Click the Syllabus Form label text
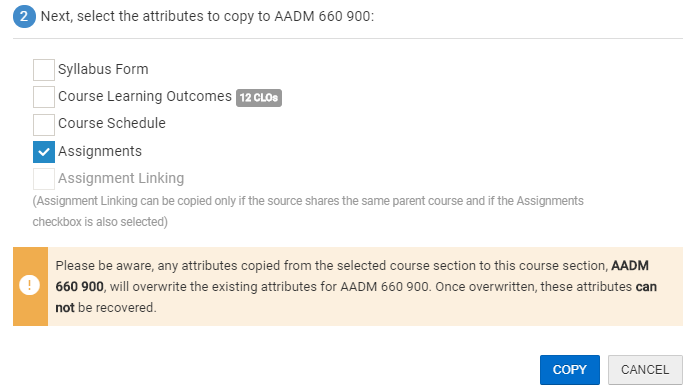The width and height of the screenshot is (689, 390). [x=103, y=69]
